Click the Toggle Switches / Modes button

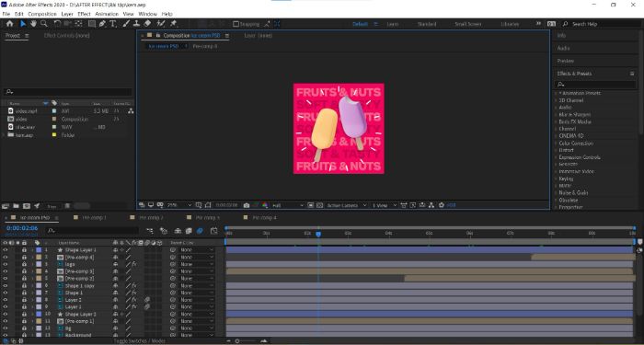(x=139, y=341)
